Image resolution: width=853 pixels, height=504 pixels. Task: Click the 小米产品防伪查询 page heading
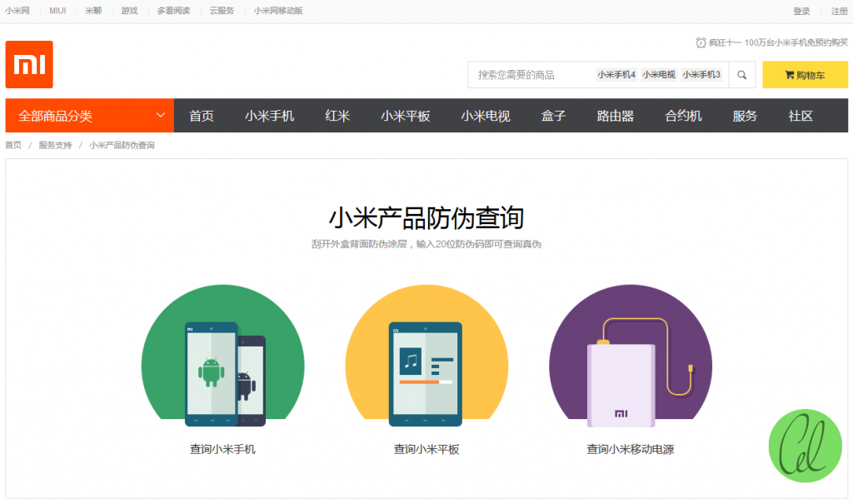coord(426,217)
